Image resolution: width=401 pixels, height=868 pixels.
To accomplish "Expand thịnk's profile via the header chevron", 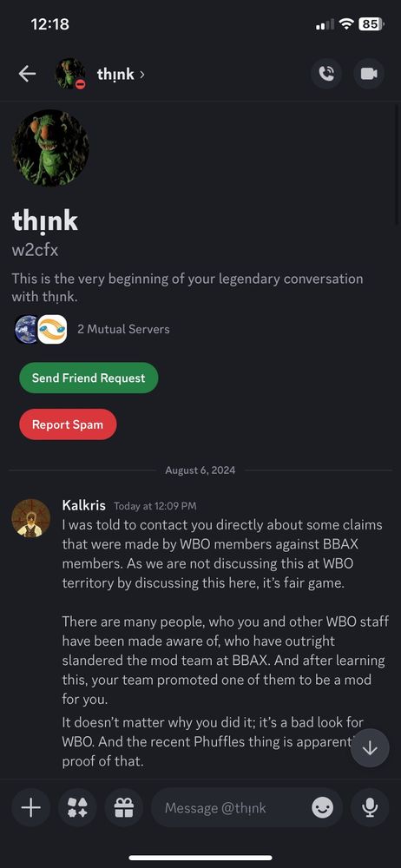I will click(x=142, y=74).
